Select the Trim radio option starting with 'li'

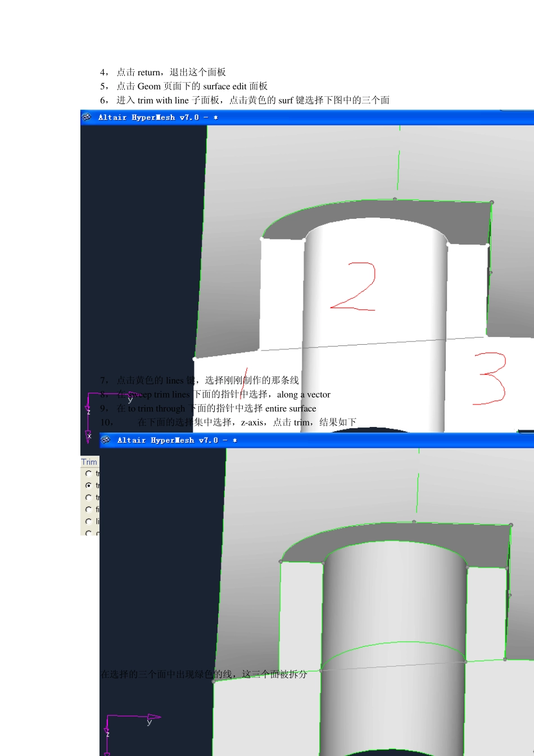[88, 521]
